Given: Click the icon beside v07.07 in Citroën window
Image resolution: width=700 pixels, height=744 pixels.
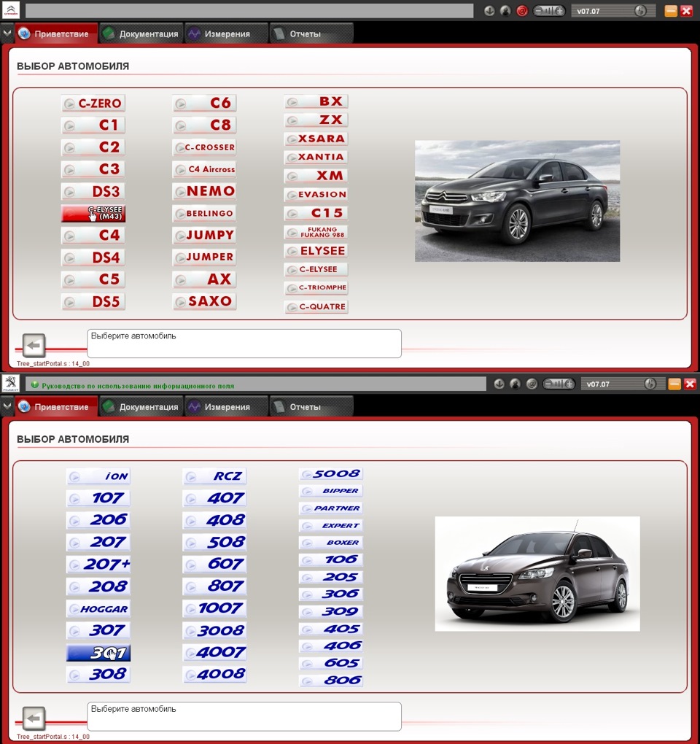Looking at the screenshot, I should pos(640,11).
